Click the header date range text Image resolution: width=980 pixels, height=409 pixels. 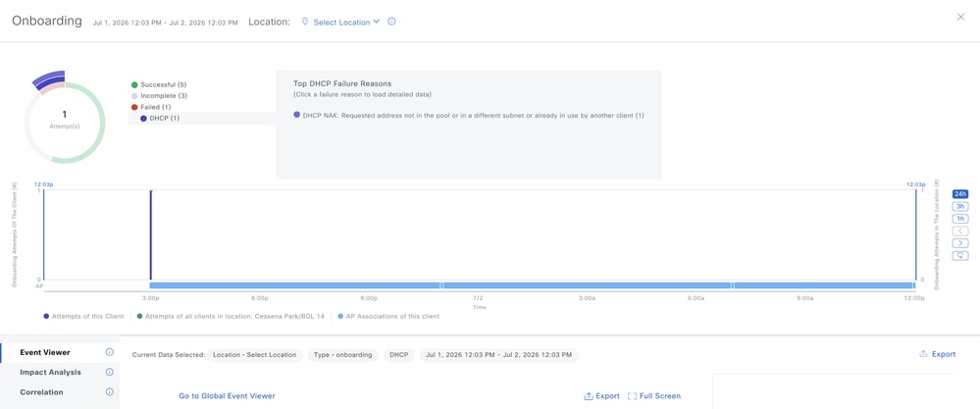point(165,23)
